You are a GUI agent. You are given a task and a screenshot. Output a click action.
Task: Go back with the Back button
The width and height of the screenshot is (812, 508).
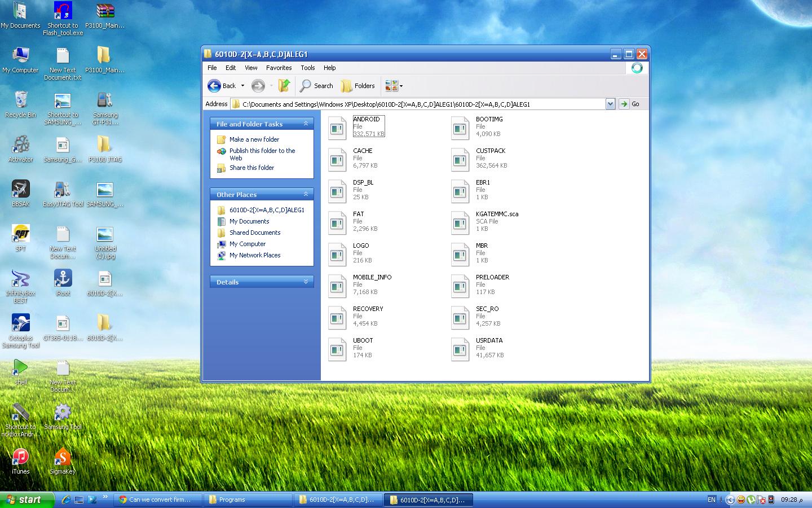222,86
